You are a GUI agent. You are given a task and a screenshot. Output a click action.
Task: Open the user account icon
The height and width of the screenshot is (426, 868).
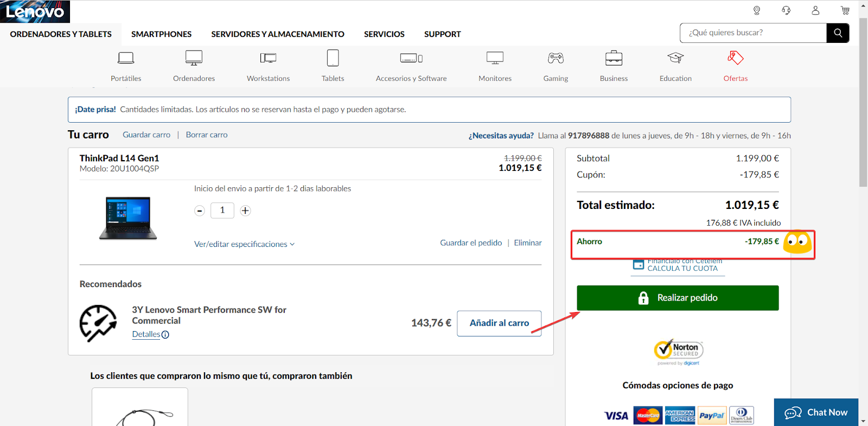(x=815, y=10)
